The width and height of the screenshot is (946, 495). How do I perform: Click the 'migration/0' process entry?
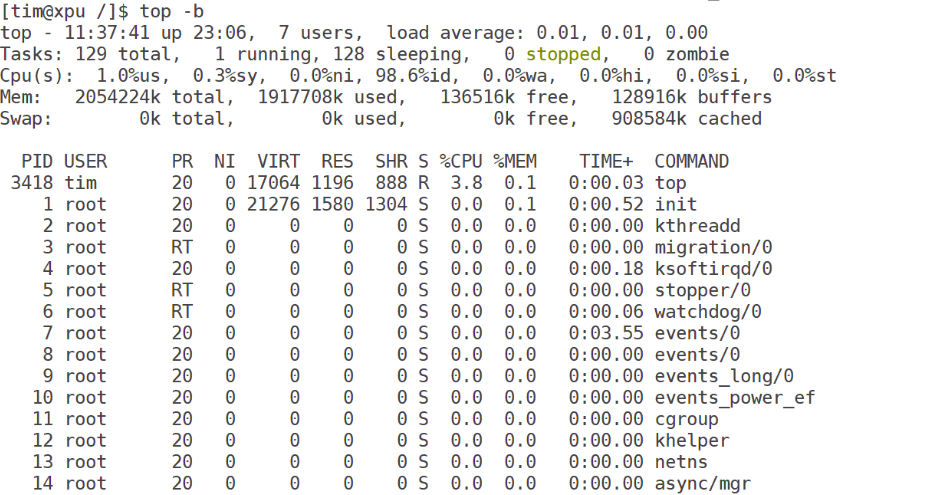point(713,247)
